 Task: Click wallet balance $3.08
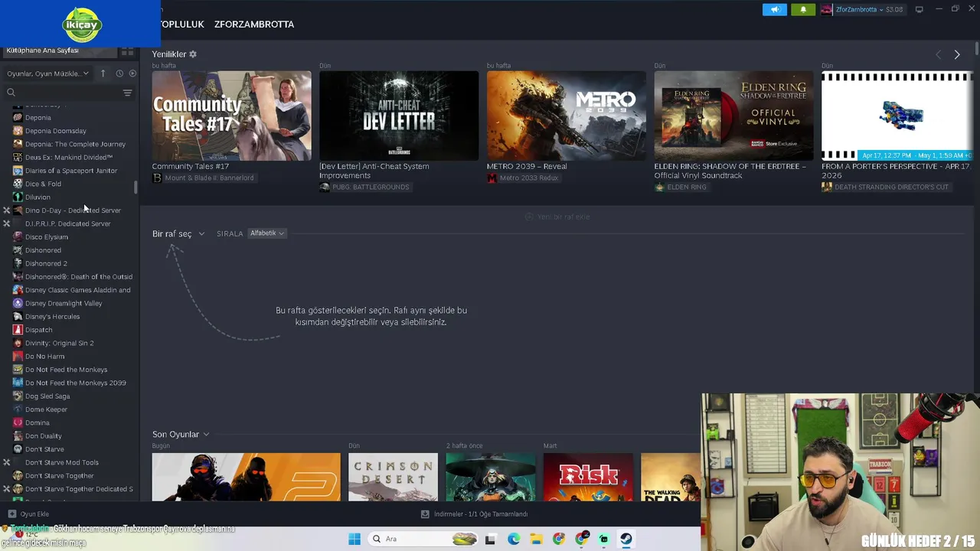pos(894,10)
